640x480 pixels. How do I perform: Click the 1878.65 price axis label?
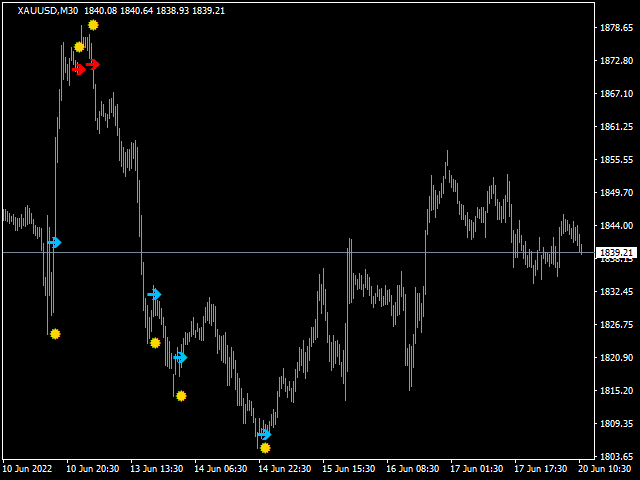[616, 28]
